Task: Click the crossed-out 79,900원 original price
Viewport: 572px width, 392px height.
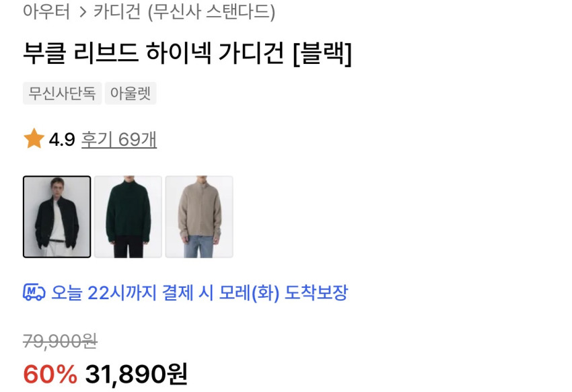Action: pos(60,342)
